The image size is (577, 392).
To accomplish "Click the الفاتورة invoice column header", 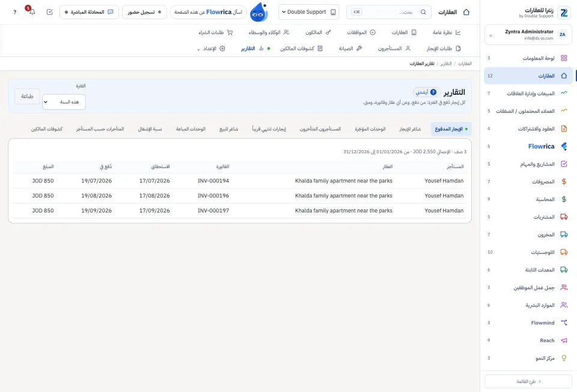I will 222,166.
